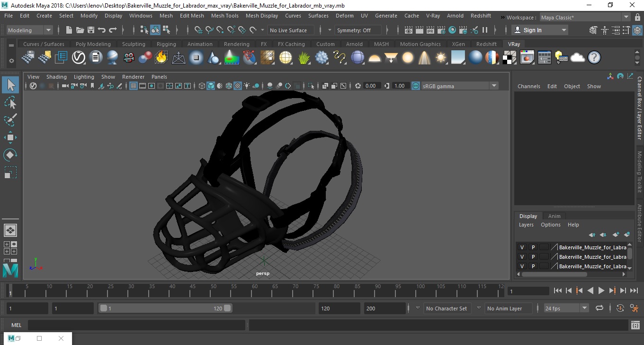Click the flame V-Ray shelf icon
The height and width of the screenshot is (345, 644).
point(161,58)
